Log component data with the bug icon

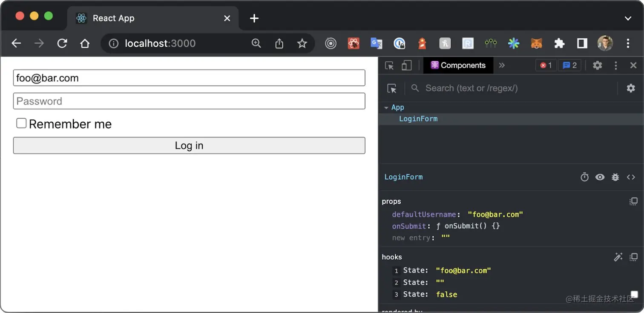pos(615,177)
